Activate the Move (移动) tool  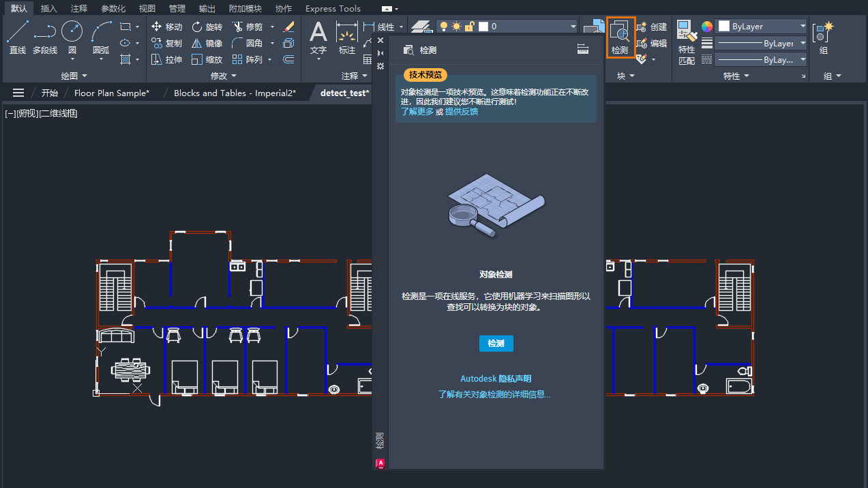point(166,26)
